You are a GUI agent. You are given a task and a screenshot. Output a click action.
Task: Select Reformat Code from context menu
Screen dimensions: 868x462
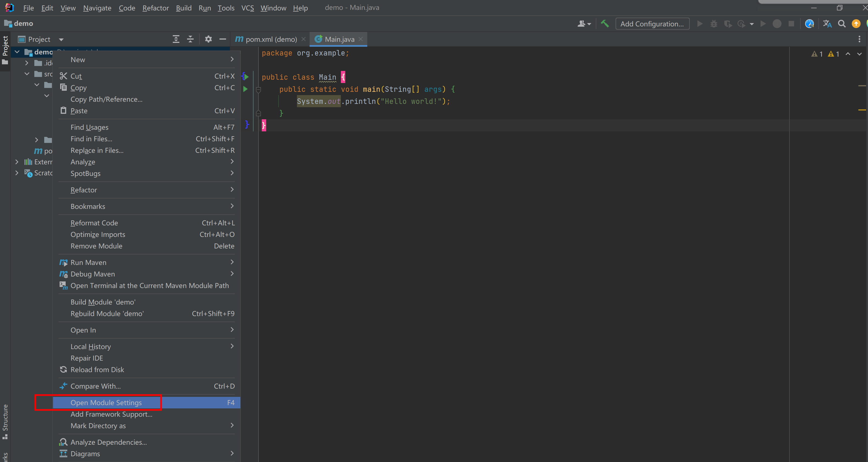pyautogui.click(x=94, y=223)
